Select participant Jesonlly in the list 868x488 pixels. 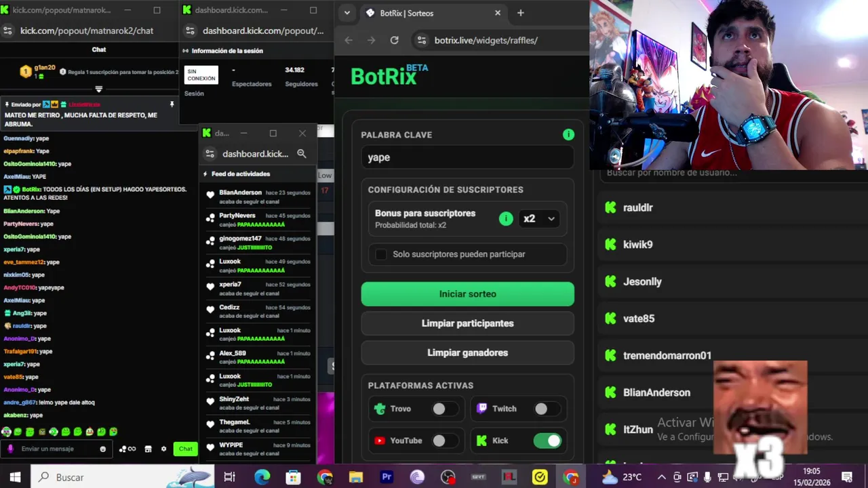[x=731, y=282]
